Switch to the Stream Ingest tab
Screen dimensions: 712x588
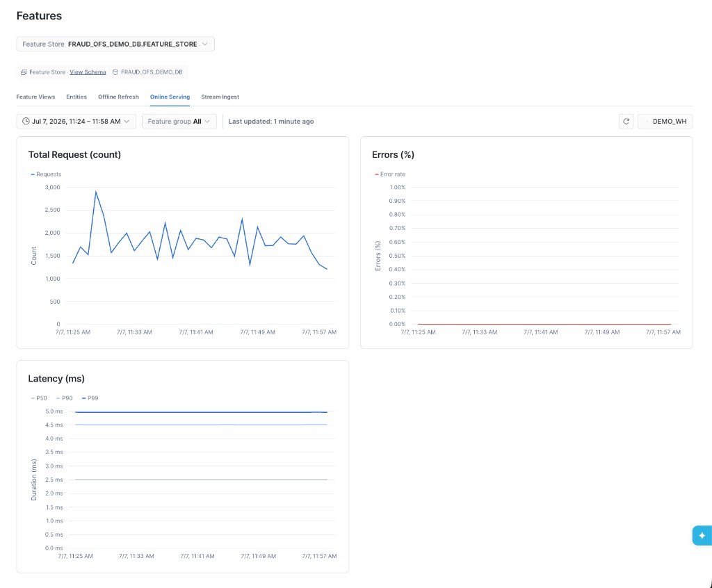[x=220, y=97]
